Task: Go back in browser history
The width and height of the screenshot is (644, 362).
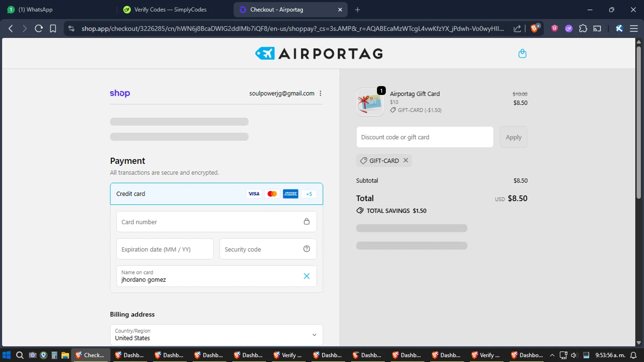Action: point(11,28)
